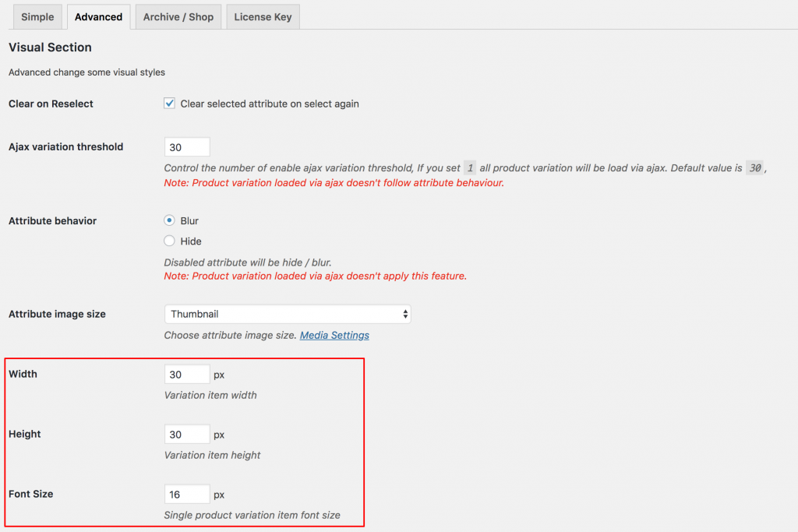Focus the Width px input field
Image resolution: width=798 pixels, height=532 pixels.
coord(187,375)
